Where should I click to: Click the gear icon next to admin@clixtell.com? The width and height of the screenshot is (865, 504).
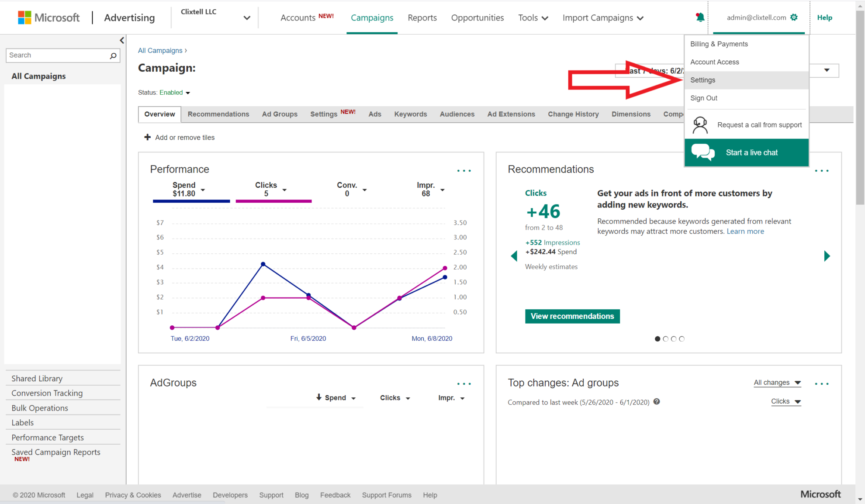pos(794,17)
